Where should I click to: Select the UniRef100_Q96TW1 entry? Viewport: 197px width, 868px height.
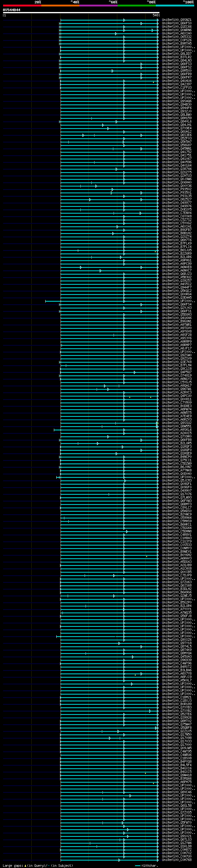(x=176, y=389)
